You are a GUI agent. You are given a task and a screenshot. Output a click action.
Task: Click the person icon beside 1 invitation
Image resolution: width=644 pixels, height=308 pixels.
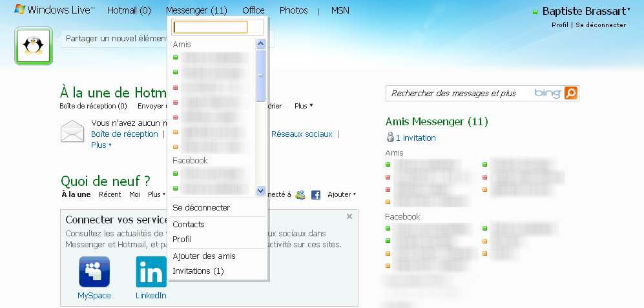[390, 138]
